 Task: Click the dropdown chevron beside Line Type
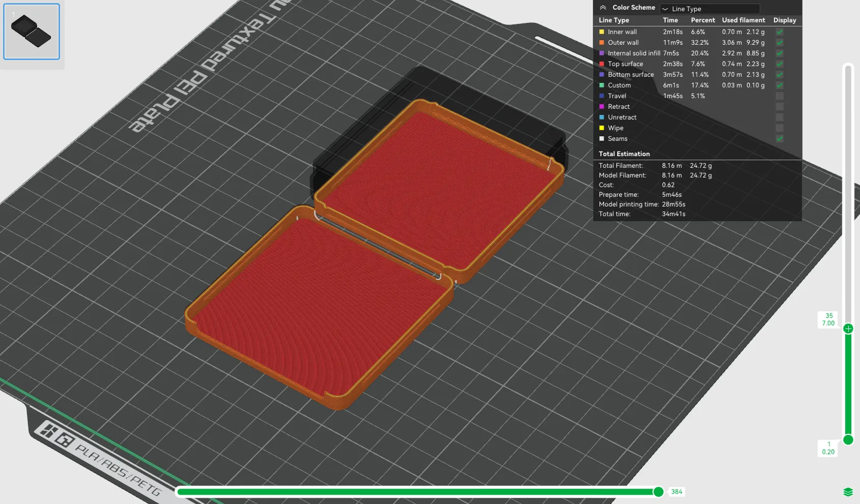click(665, 9)
